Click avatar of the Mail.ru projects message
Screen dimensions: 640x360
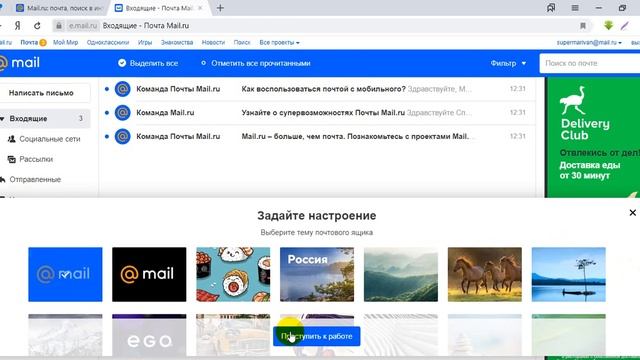point(122,136)
